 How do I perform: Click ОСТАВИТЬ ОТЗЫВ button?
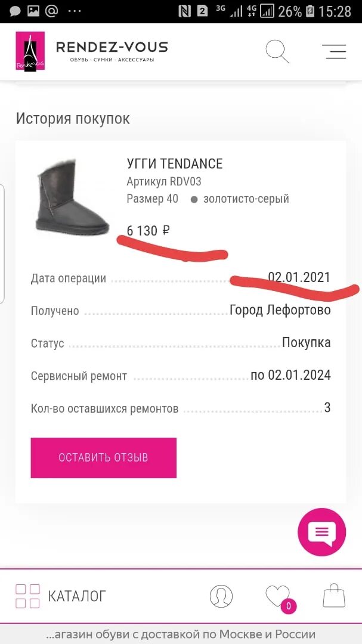(x=104, y=457)
